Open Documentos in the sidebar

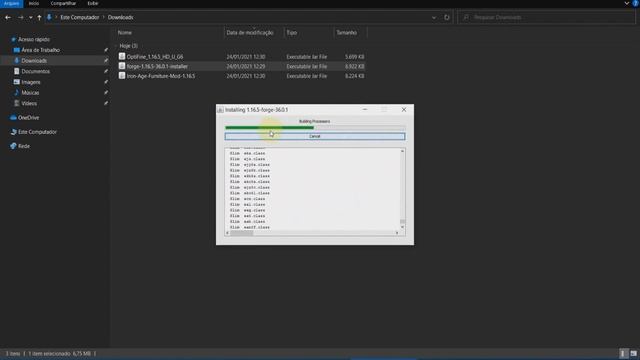36,71
